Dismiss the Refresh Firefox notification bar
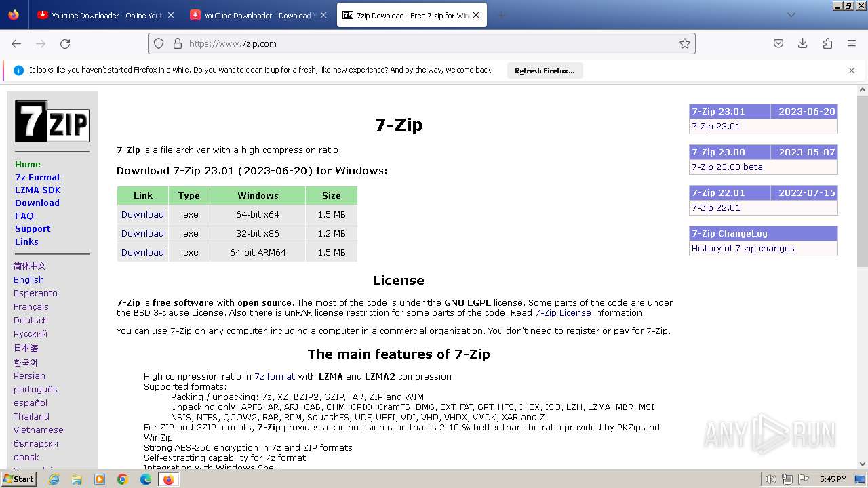The image size is (868, 488). pyautogui.click(x=852, y=70)
